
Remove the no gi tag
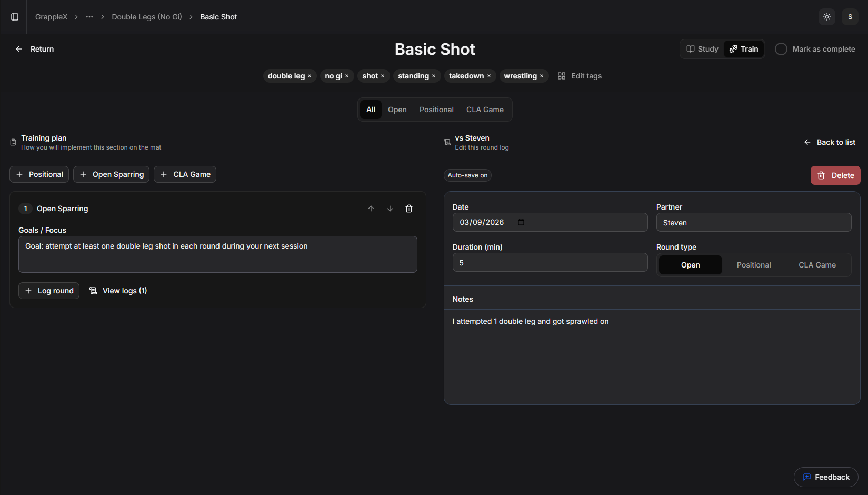pos(347,76)
